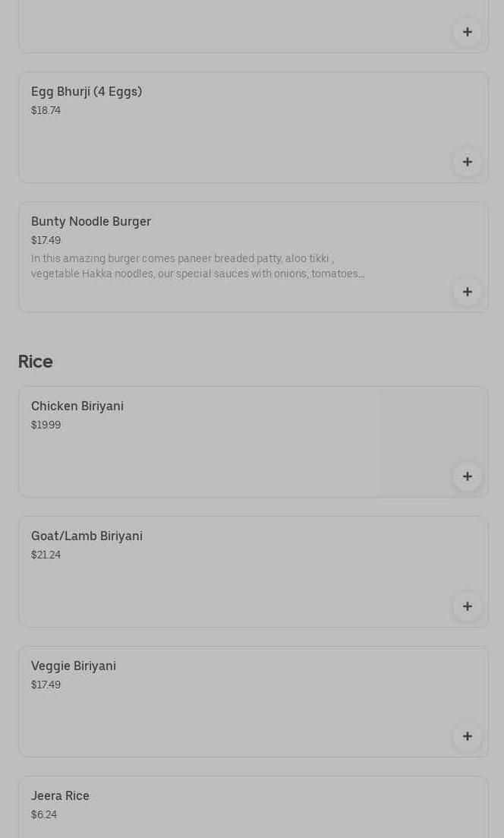Image resolution: width=504 pixels, height=838 pixels.
Task: Click plus icon for Bunty Noodle Burger
Action: pyautogui.click(x=467, y=292)
